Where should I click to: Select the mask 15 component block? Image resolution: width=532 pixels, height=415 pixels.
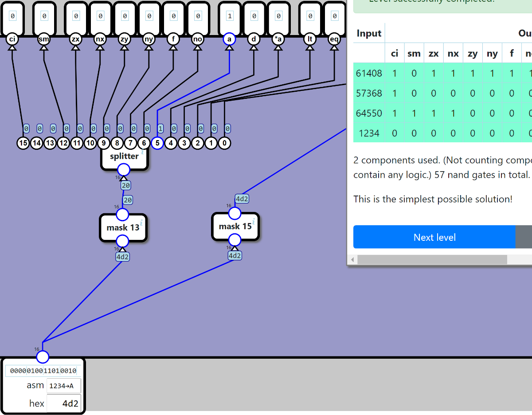[x=235, y=227]
